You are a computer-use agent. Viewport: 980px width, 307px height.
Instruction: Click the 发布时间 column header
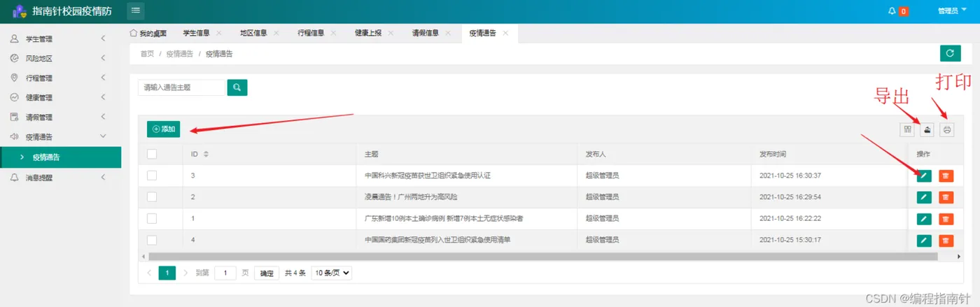click(x=773, y=154)
